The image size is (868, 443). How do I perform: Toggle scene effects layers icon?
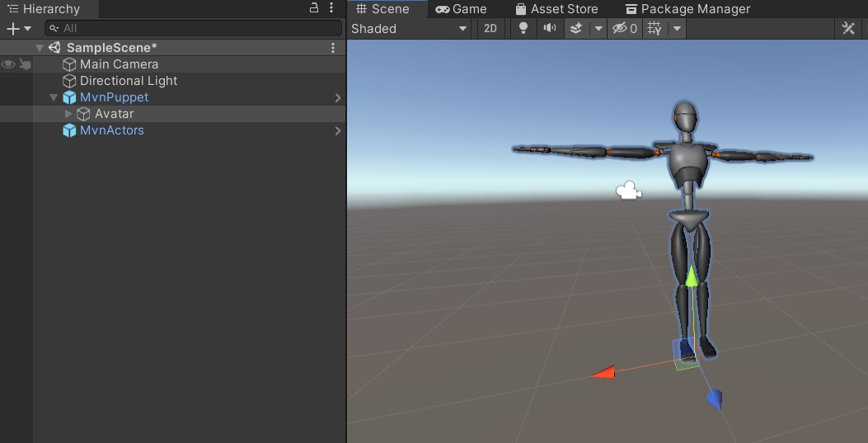tap(576, 29)
